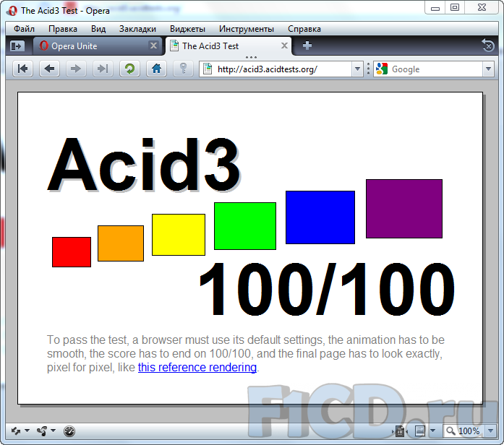This screenshot has width=504, height=445.
Task: Expand the zoom level dropdown arrow
Action: click(x=490, y=431)
